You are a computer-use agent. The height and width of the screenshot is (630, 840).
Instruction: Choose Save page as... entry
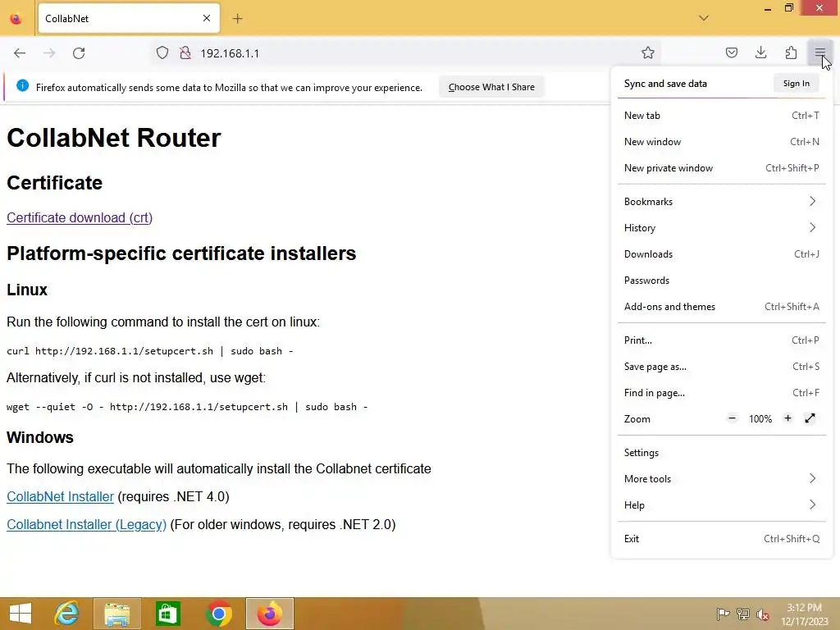tap(722, 367)
